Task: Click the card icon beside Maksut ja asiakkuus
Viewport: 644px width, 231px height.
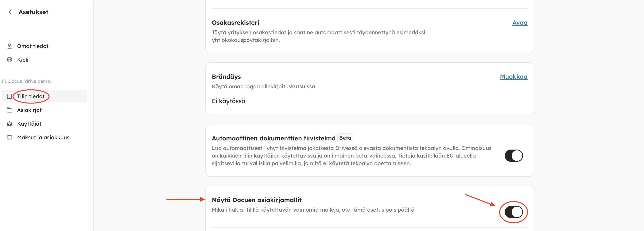Action: point(10,137)
